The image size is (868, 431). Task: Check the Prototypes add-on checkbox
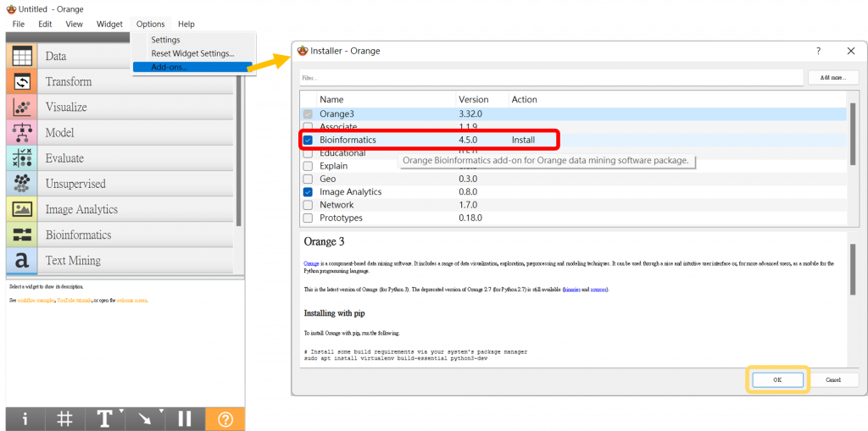tap(308, 218)
